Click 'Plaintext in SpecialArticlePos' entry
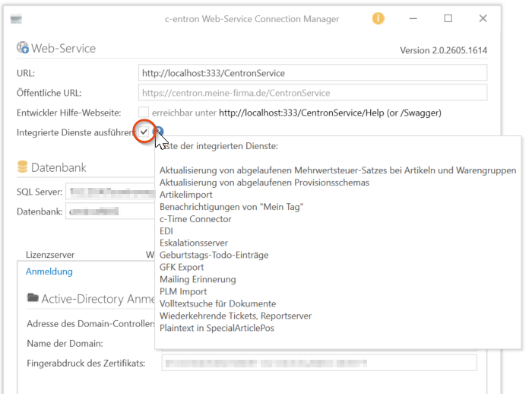The width and height of the screenshot is (532, 394). pos(217,328)
